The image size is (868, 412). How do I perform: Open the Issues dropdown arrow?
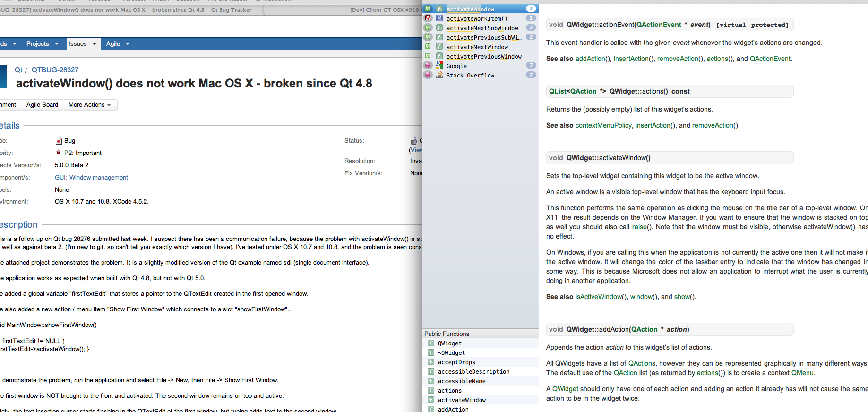[x=95, y=44]
